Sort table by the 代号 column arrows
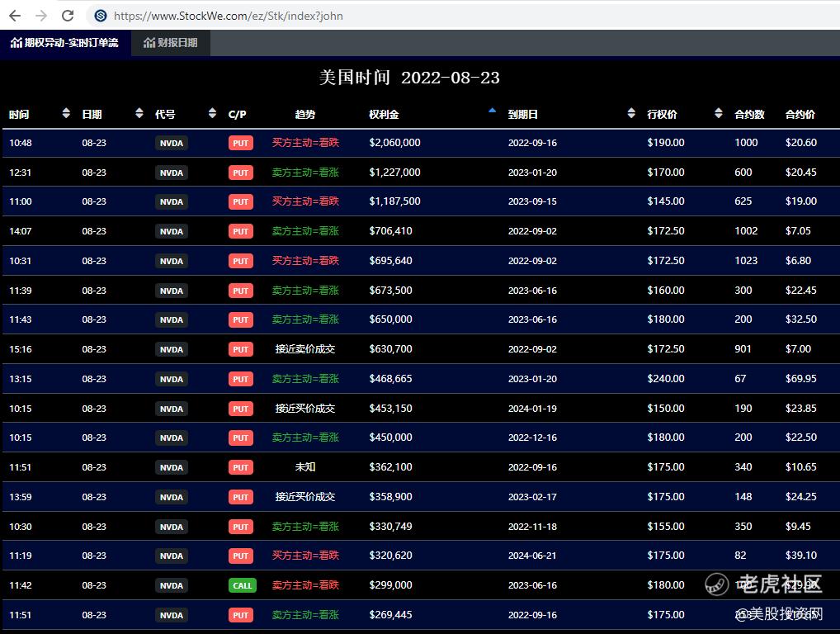The height and width of the screenshot is (634, 840). pyautogui.click(x=212, y=113)
